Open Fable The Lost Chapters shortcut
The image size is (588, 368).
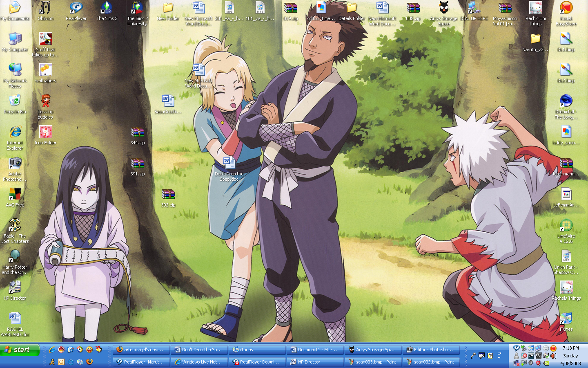pyautogui.click(x=15, y=231)
